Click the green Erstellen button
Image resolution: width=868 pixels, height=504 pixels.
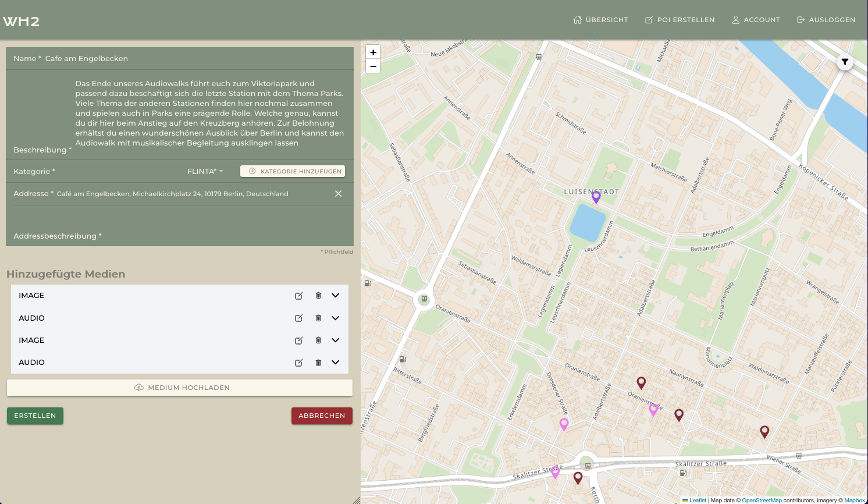35,416
